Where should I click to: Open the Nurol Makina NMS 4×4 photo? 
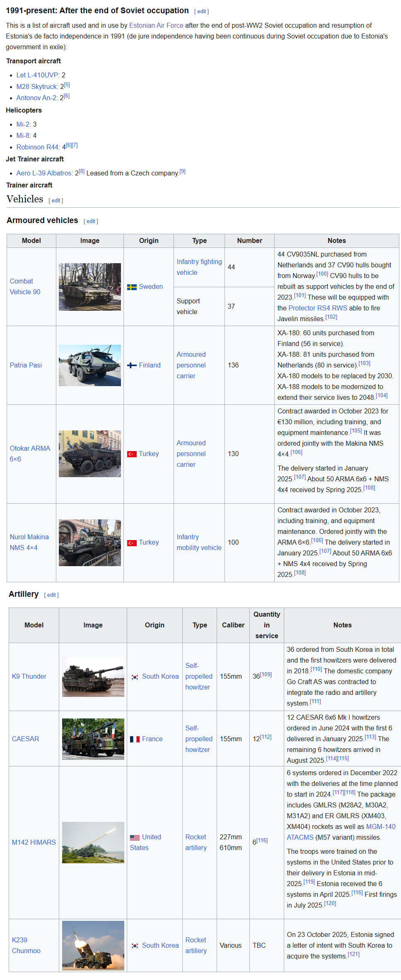tap(90, 543)
